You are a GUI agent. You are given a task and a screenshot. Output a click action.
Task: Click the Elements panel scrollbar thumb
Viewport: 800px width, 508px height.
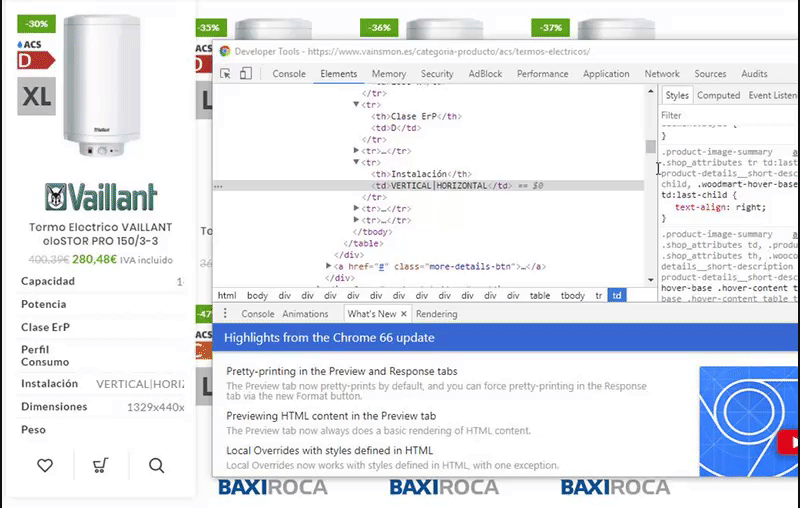[651, 146]
